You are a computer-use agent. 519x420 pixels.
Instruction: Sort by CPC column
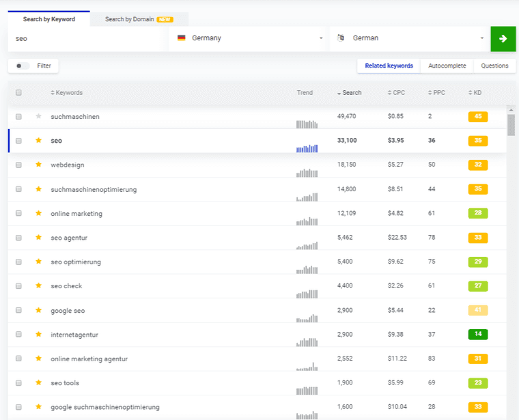pos(396,93)
